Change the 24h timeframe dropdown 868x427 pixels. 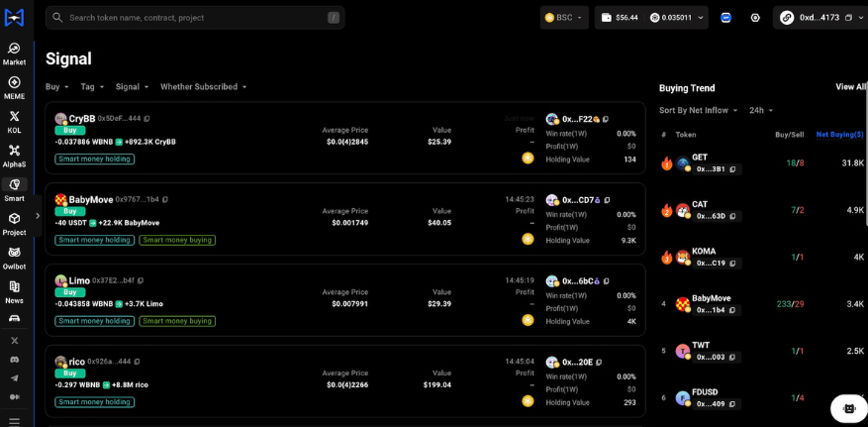point(761,110)
